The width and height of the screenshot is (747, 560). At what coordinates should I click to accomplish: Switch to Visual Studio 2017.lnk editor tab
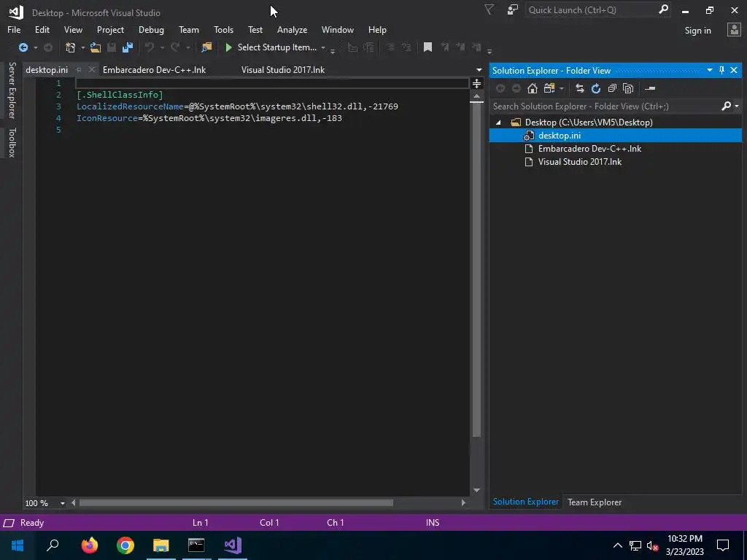point(282,70)
